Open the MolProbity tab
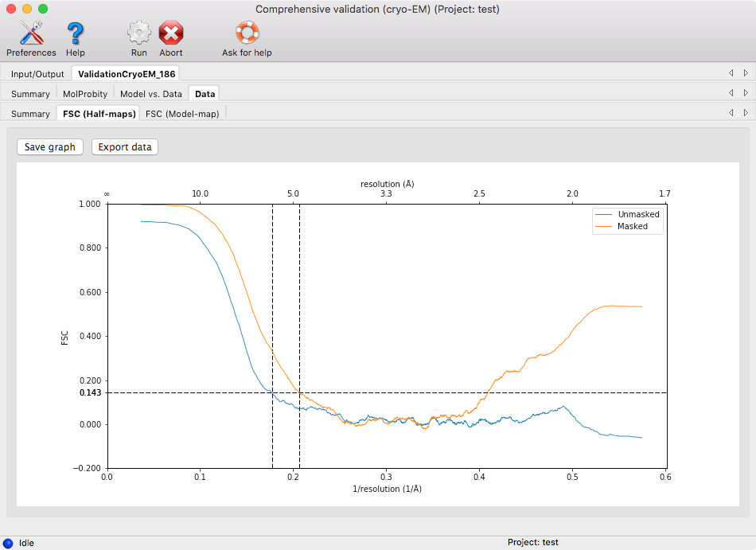The width and height of the screenshot is (756, 550). click(85, 94)
